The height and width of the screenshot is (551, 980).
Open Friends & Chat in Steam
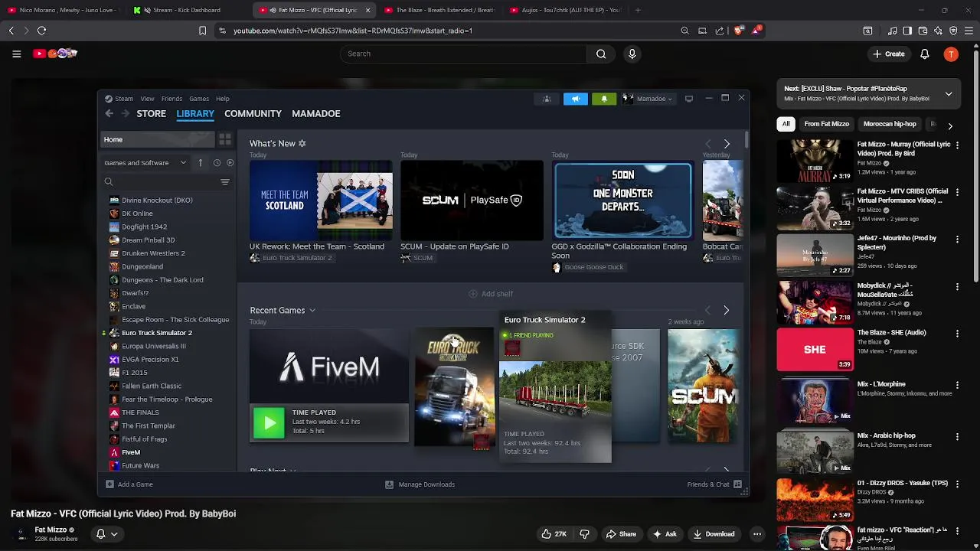(714, 484)
